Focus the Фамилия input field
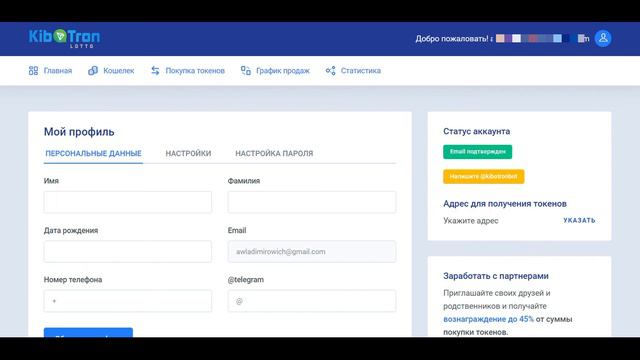Viewport: 640px width, 360px height. [x=312, y=202]
